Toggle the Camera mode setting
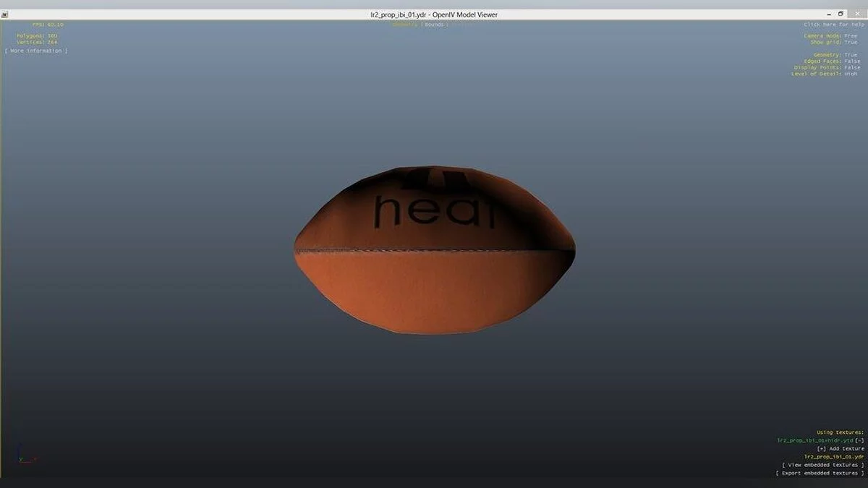 (x=830, y=35)
